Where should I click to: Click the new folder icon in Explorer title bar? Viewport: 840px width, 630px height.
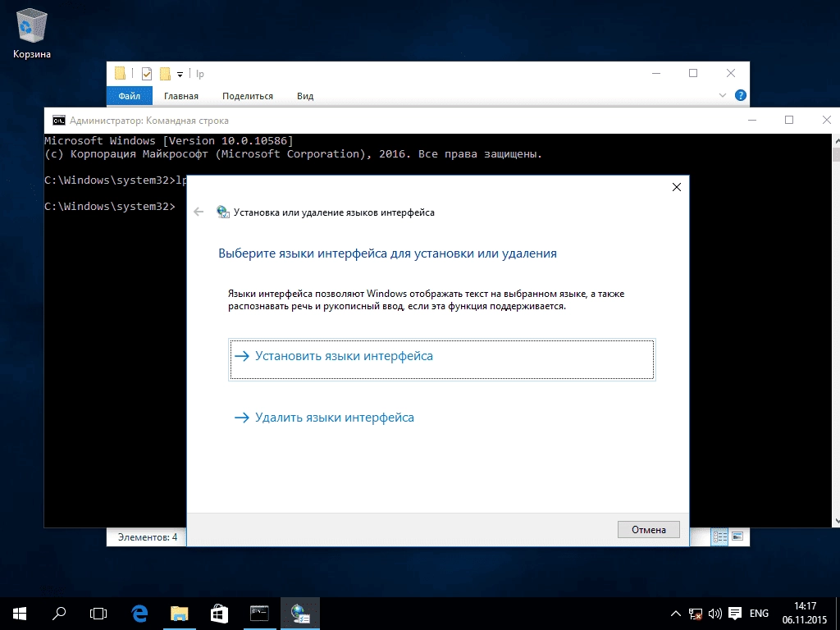pyautogui.click(x=165, y=73)
